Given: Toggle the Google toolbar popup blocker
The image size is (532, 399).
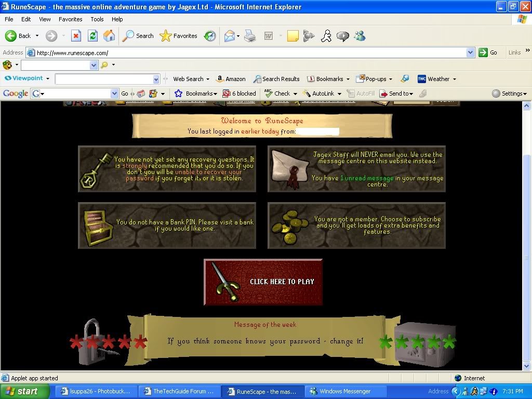Looking at the screenshot, I should pyautogui.click(x=240, y=94).
